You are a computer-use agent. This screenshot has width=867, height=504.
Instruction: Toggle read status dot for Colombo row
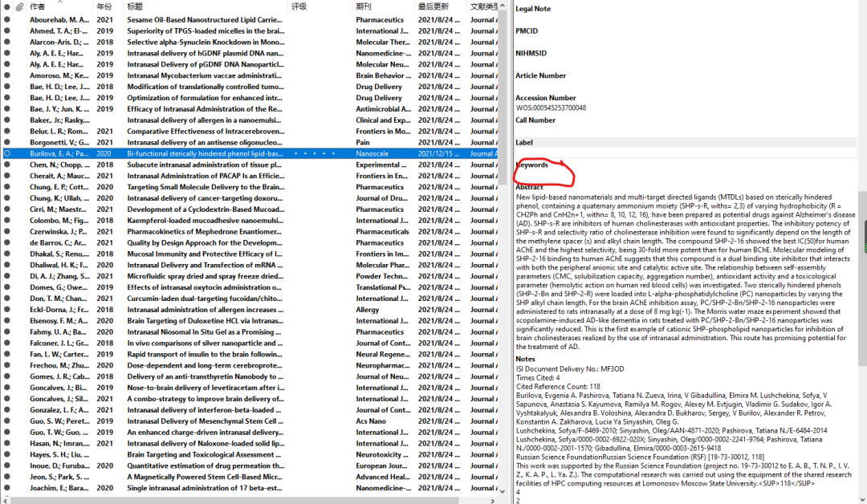click(x=6, y=221)
